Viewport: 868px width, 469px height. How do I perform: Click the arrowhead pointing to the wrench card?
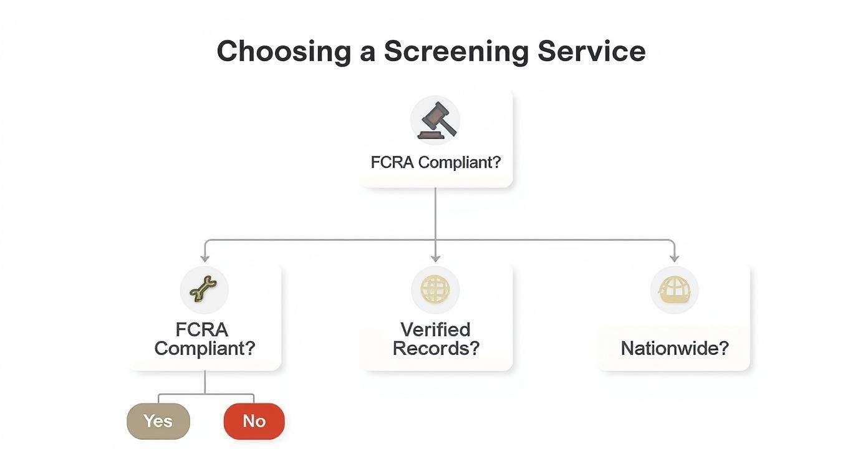205,258
